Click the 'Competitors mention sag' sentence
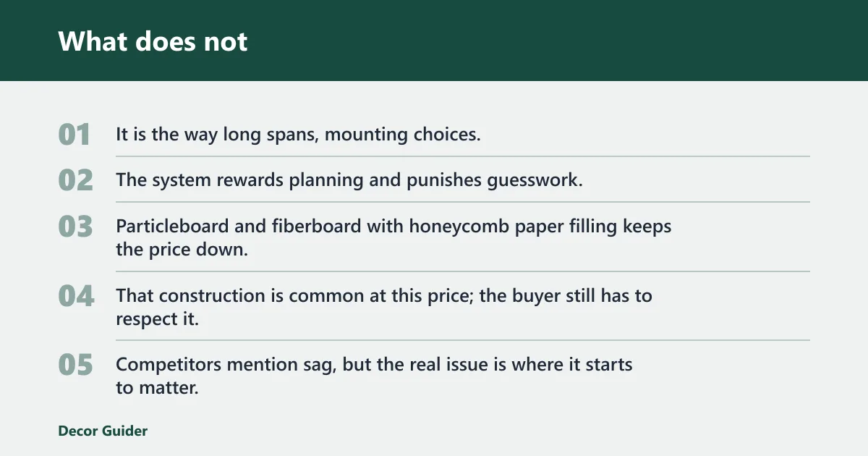The width and height of the screenshot is (868, 456). tap(374, 376)
